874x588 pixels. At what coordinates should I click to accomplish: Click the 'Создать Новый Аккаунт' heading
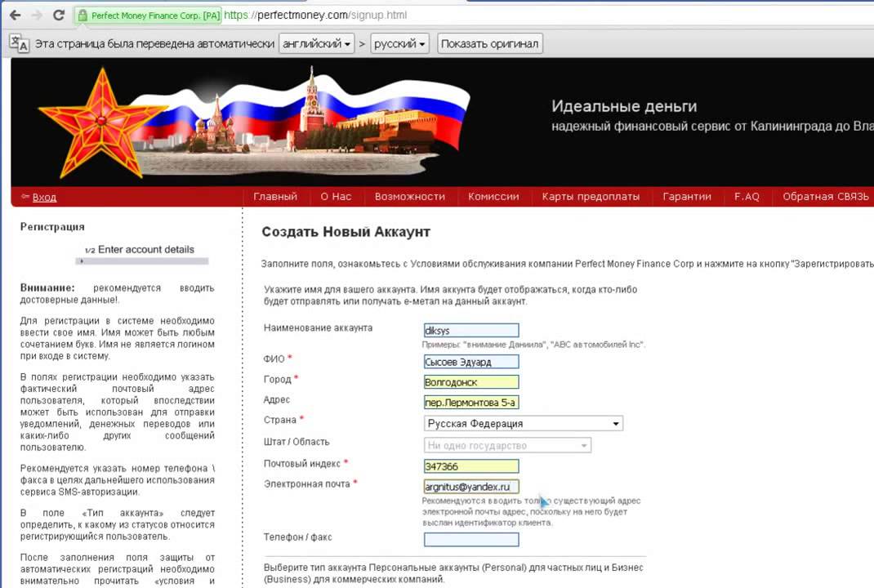click(x=346, y=232)
